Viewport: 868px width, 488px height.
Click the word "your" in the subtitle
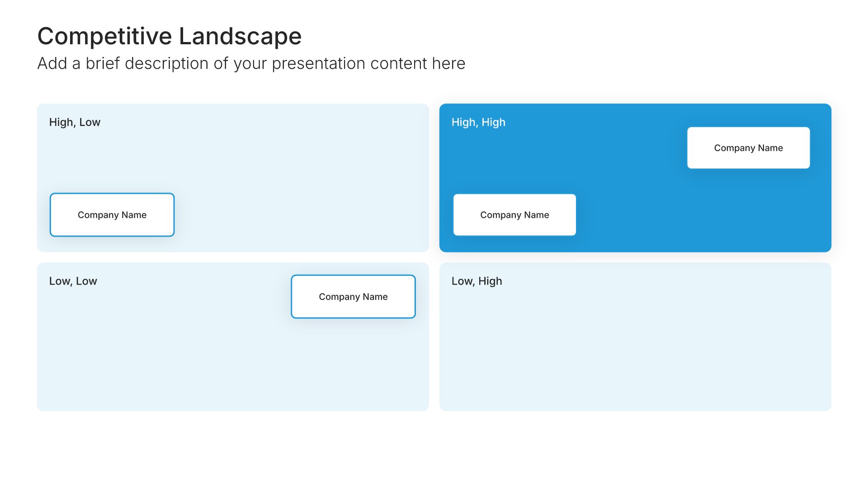250,64
